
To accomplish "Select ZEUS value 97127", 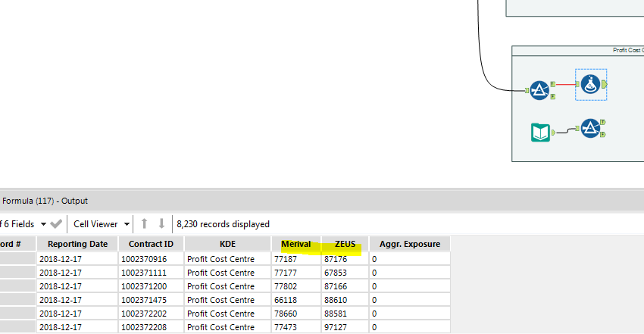I will [x=345, y=327].
